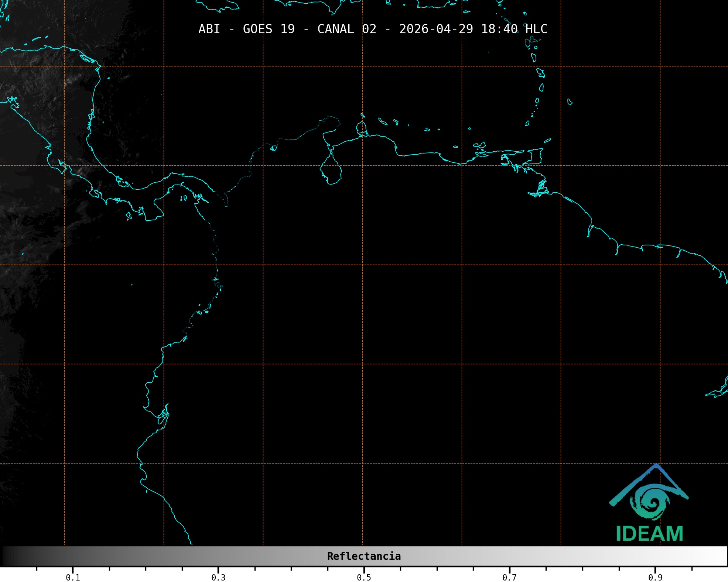Image resolution: width=728 pixels, height=582 pixels.
Task: Click the 0.5 tick label on colorbar
Action: (364, 578)
